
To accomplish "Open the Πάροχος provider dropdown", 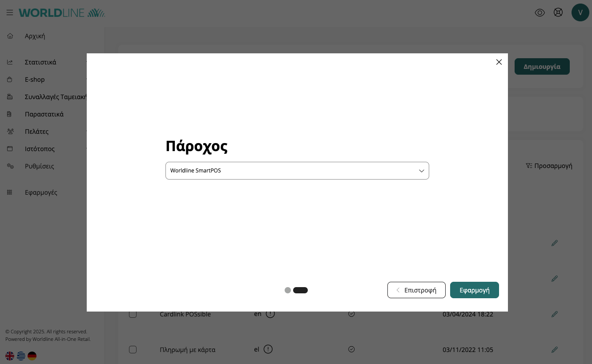I will click(297, 171).
